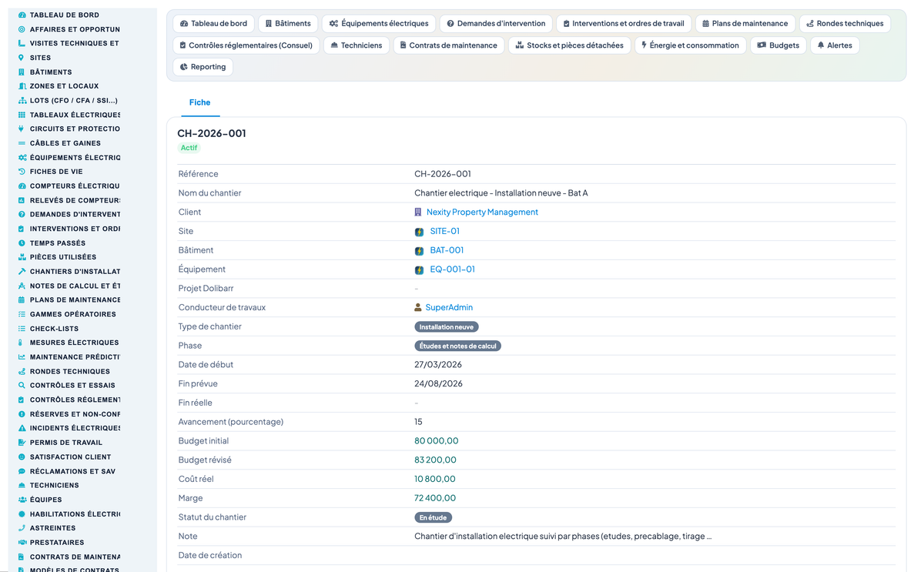The width and height of the screenshot is (924, 572).
Task: Click the Chantiers d'installation hammer icon
Action: (x=22, y=271)
